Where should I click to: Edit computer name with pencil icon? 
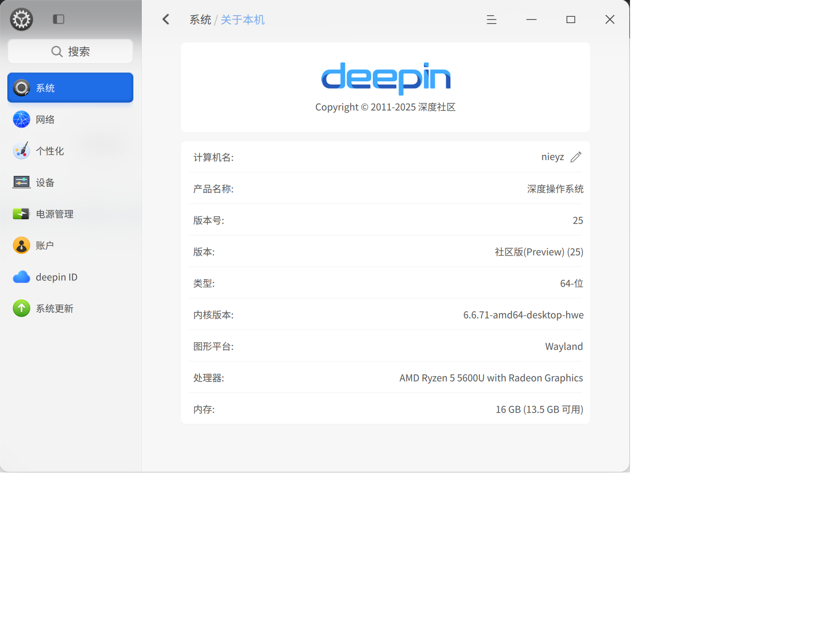[x=576, y=157]
